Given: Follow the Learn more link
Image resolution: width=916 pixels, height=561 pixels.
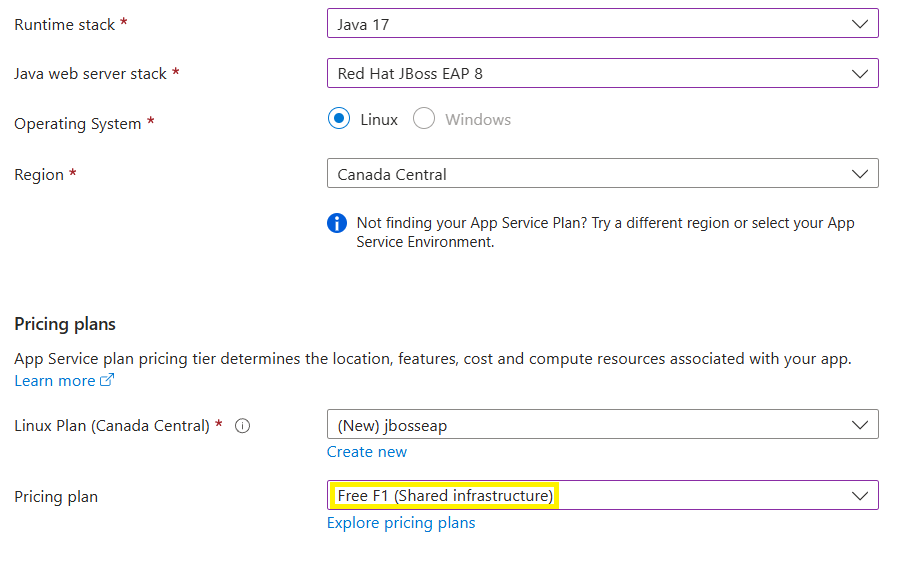Looking at the screenshot, I should (x=55, y=381).
